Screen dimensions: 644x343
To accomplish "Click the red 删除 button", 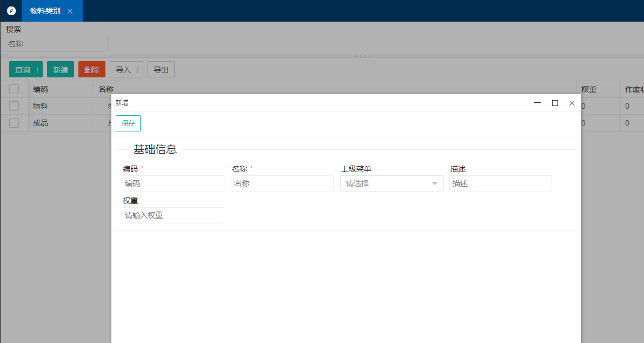I will pyautogui.click(x=92, y=70).
